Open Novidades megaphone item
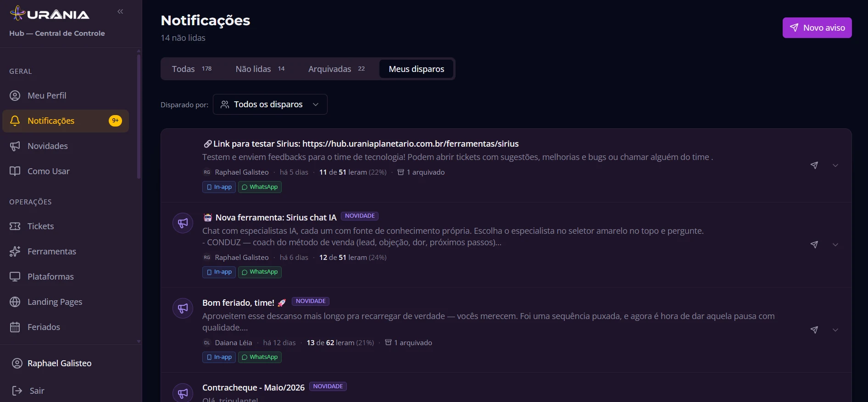This screenshot has width=868, height=402. click(x=66, y=146)
